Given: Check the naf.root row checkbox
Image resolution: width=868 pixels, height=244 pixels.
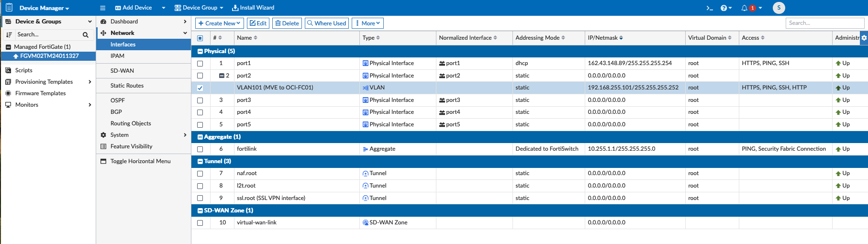Looking at the screenshot, I should tap(200, 174).
